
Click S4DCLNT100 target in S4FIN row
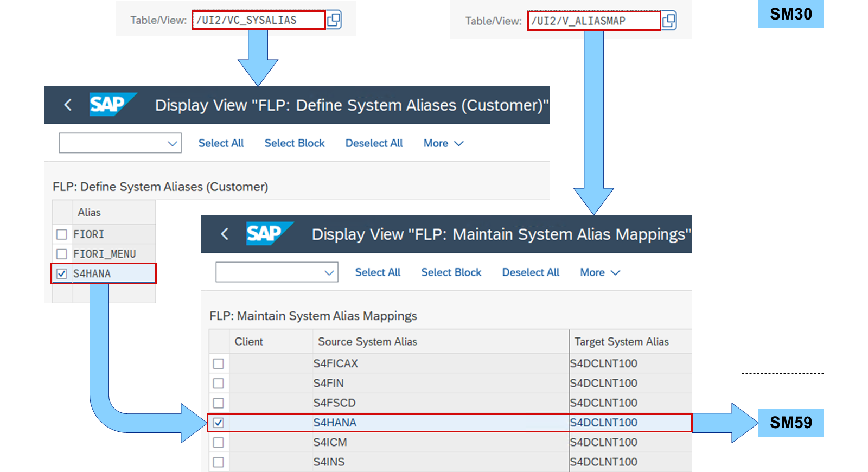[x=630, y=383]
